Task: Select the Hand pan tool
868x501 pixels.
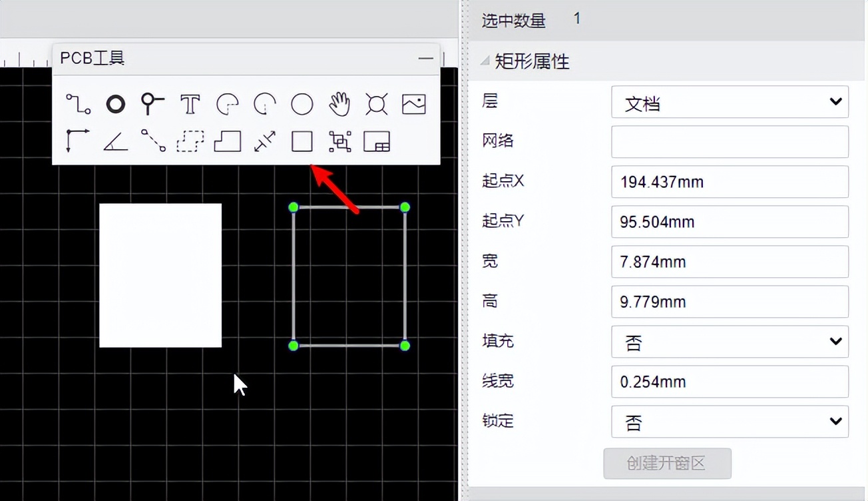Action: pos(339,104)
